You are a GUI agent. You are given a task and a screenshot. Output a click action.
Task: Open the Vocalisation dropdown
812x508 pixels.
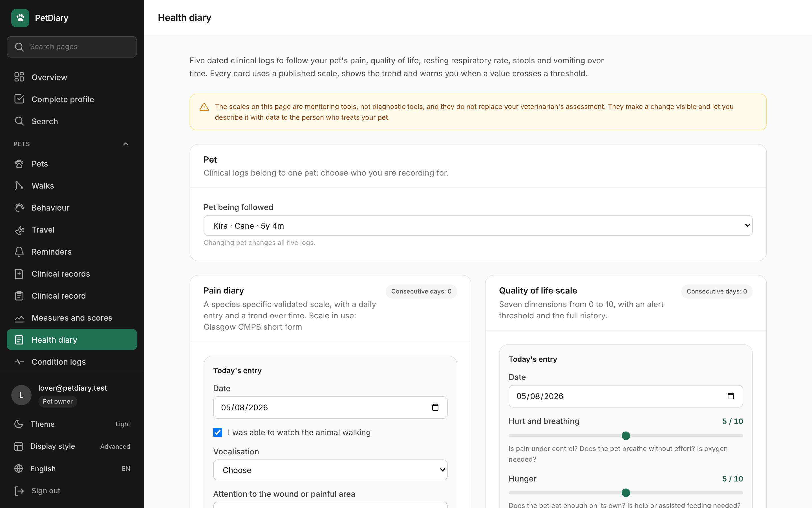pos(330,470)
